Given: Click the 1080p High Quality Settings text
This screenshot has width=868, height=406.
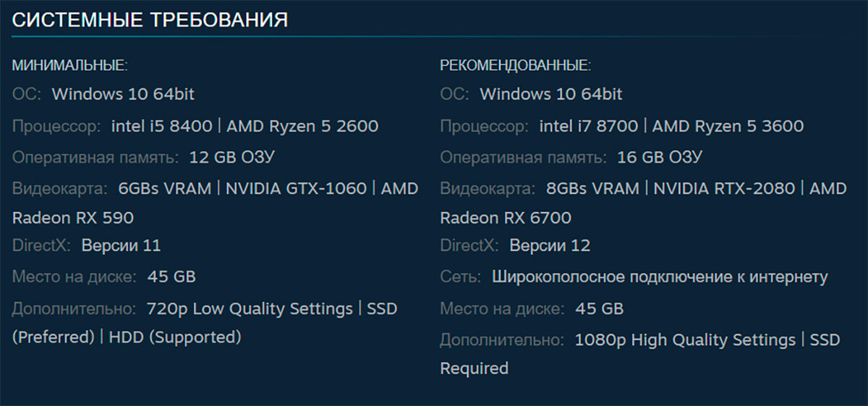Looking at the screenshot, I should coord(685,340).
